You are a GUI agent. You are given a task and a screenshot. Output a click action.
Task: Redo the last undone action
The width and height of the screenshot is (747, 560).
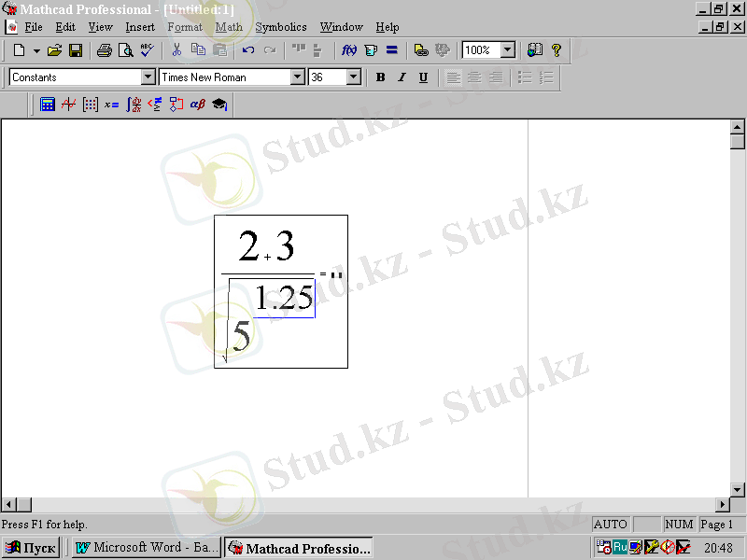tap(270, 50)
